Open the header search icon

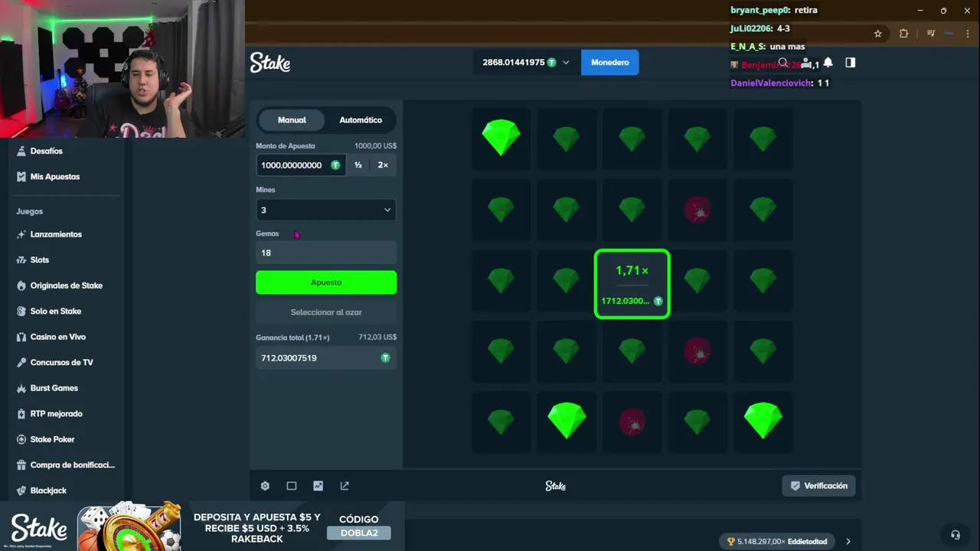click(x=782, y=63)
